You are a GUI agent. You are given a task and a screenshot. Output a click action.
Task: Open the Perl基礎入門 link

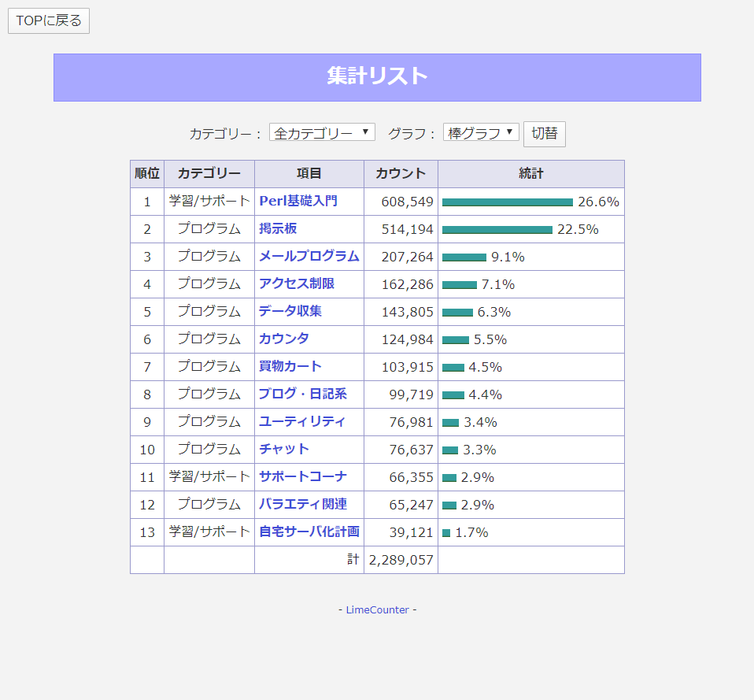click(298, 202)
